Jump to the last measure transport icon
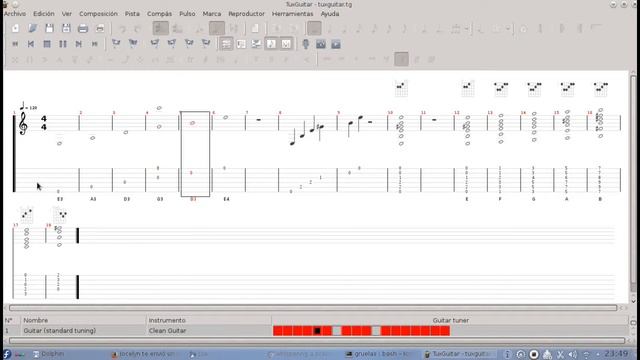 point(95,44)
